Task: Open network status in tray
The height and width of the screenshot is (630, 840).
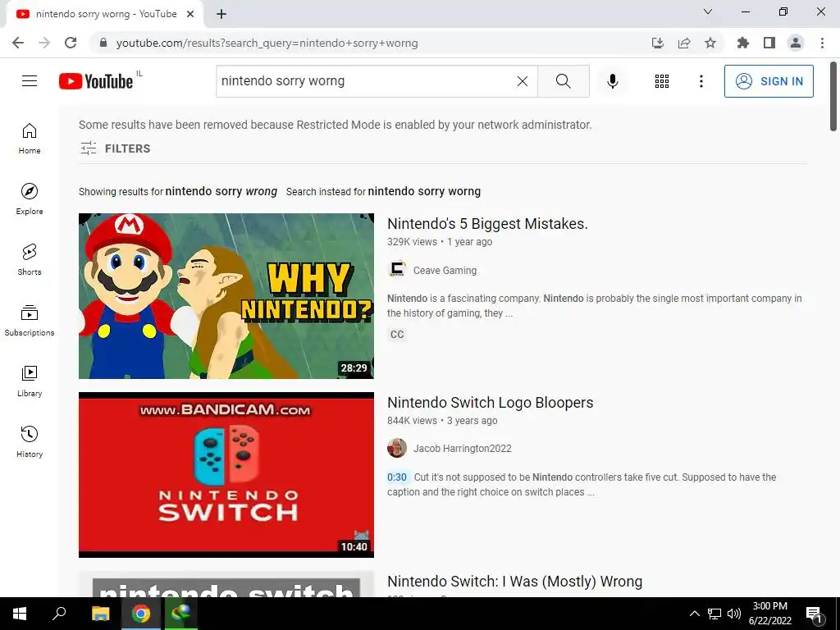Action: 714,614
